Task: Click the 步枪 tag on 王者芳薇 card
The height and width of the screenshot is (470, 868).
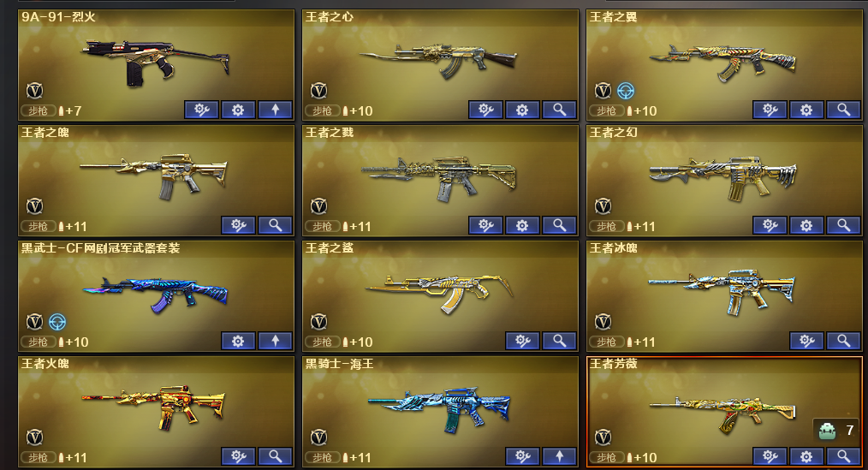Action: 605,458
